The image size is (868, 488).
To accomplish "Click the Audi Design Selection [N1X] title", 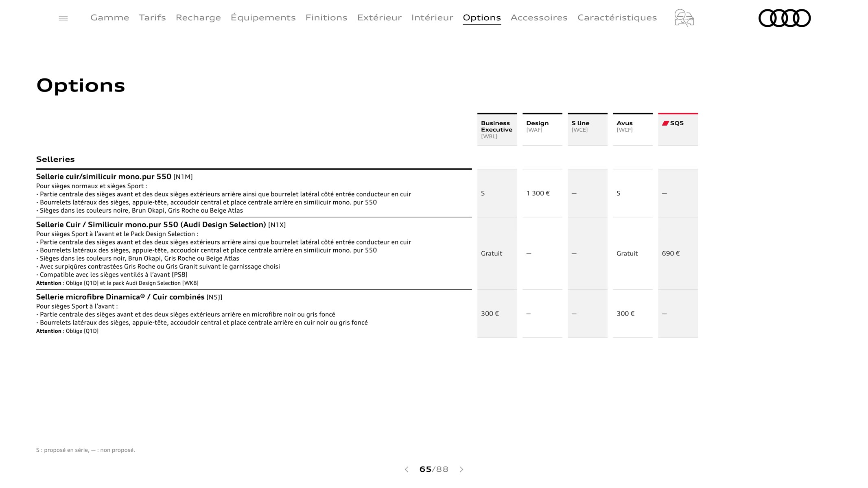I will coord(161,224).
